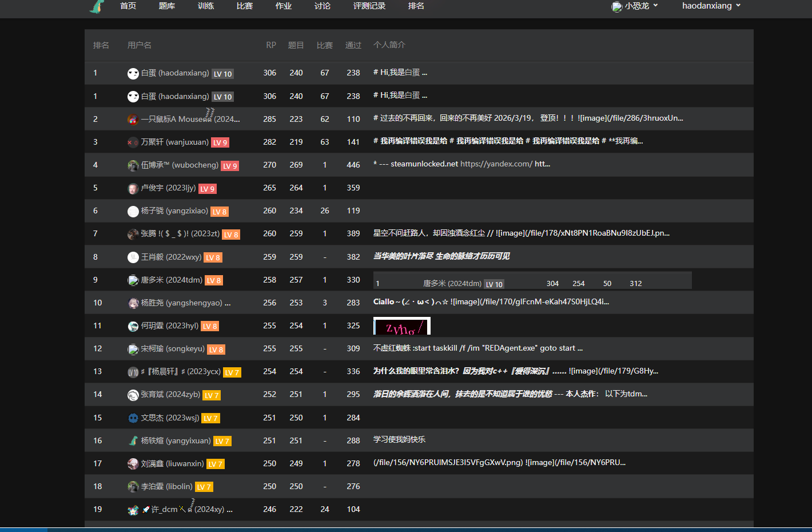
Task: Click the 小恐龙 avatar icon in navbar
Action: pyautogui.click(x=616, y=6)
